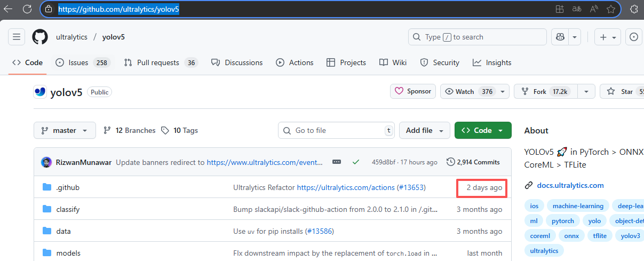View the 2,914 Commits history
The height and width of the screenshot is (261, 644).
coord(473,162)
